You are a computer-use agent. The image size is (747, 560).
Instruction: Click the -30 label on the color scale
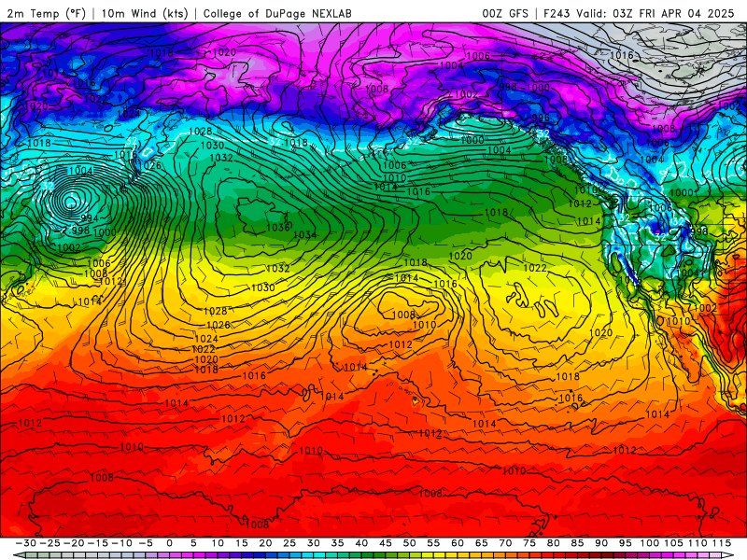26,543
